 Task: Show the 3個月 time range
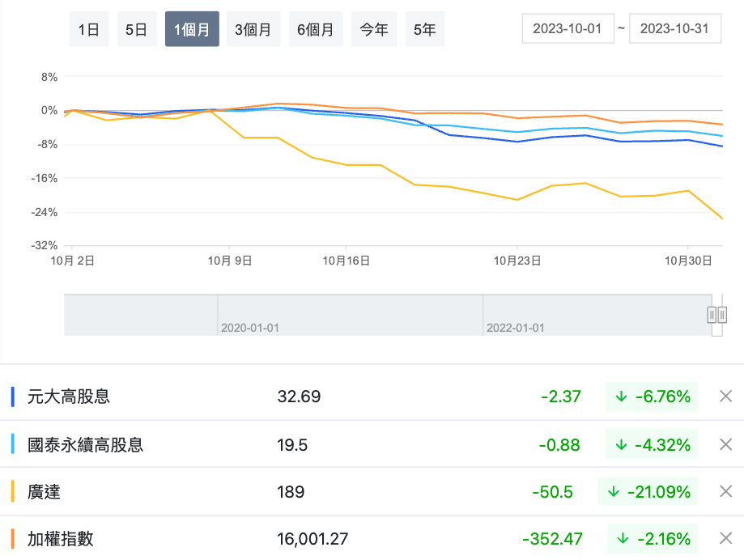[x=253, y=29]
